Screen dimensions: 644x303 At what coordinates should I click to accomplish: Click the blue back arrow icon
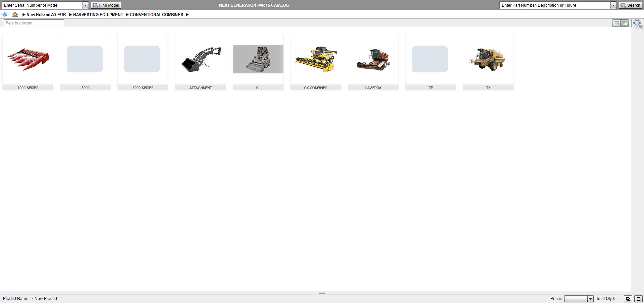click(4, 14)
